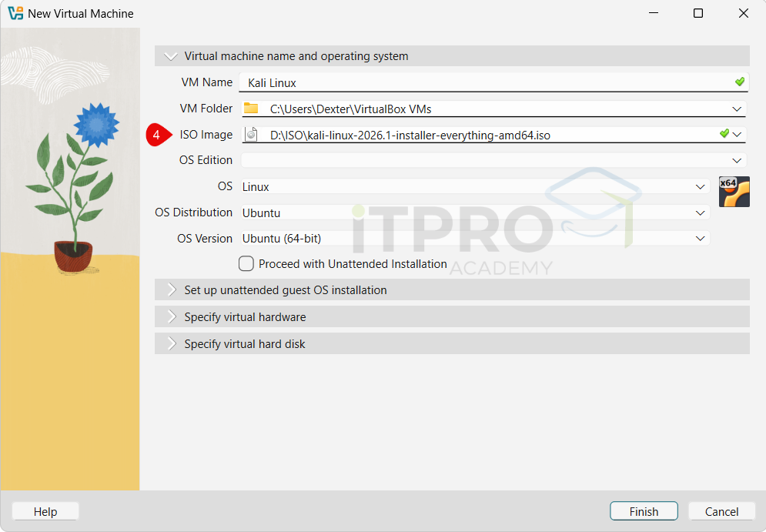Open the OS dropdown showing Linux
The height and width of the screenshot is (532, 766).
(x=475, y=186)
